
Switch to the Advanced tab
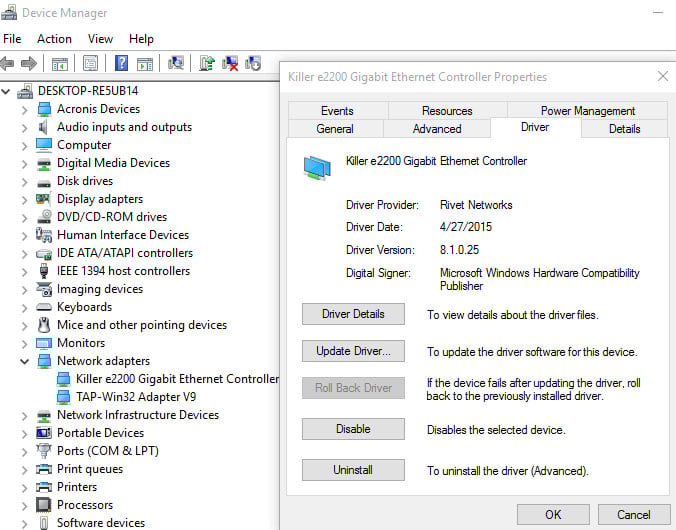point(437,129)
